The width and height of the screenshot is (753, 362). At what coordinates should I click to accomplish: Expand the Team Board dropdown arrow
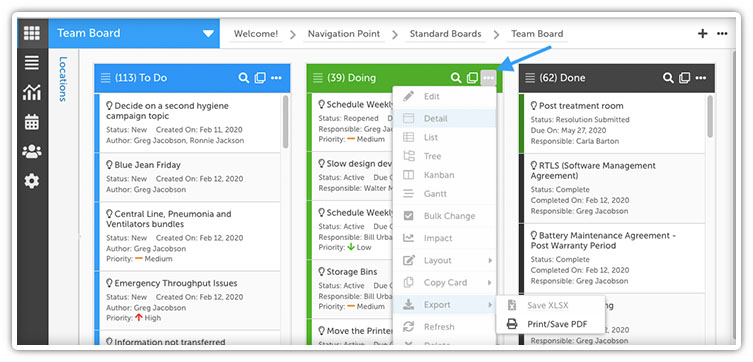[x=208, y=34]
